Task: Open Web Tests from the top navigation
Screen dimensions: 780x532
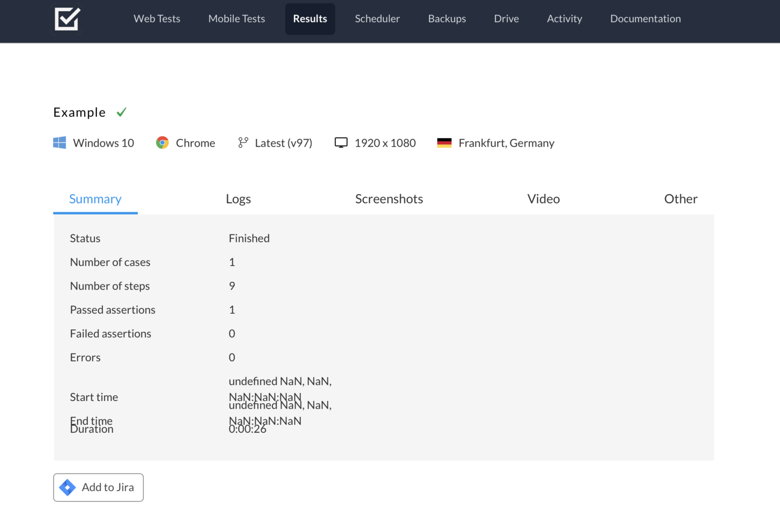Action: point(157,18)
